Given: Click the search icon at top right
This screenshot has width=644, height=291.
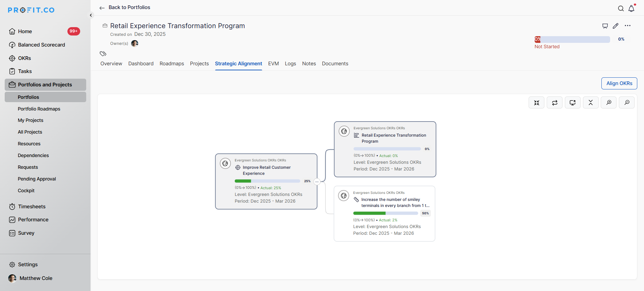Looking at the screenshot, I should 621,9.
